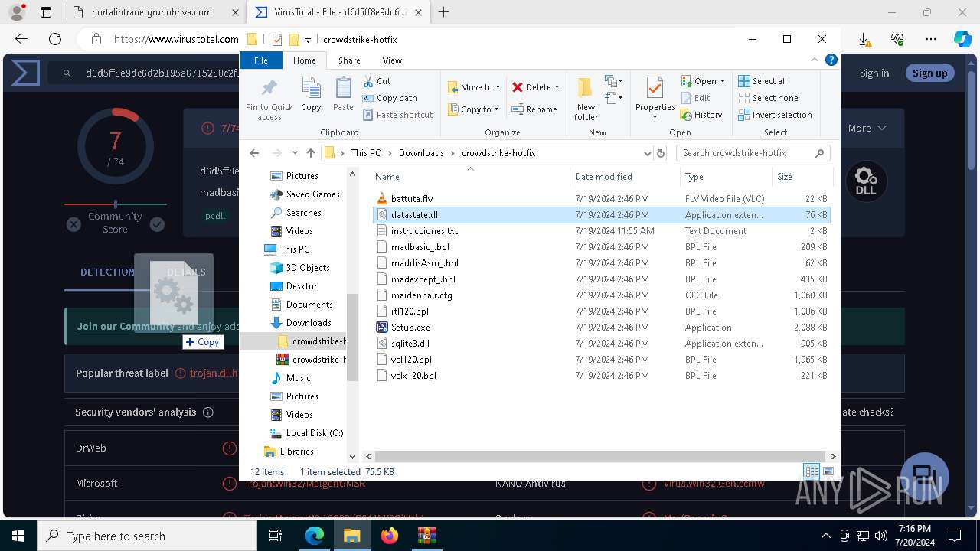Select maidenhair.cfg file

421,295
